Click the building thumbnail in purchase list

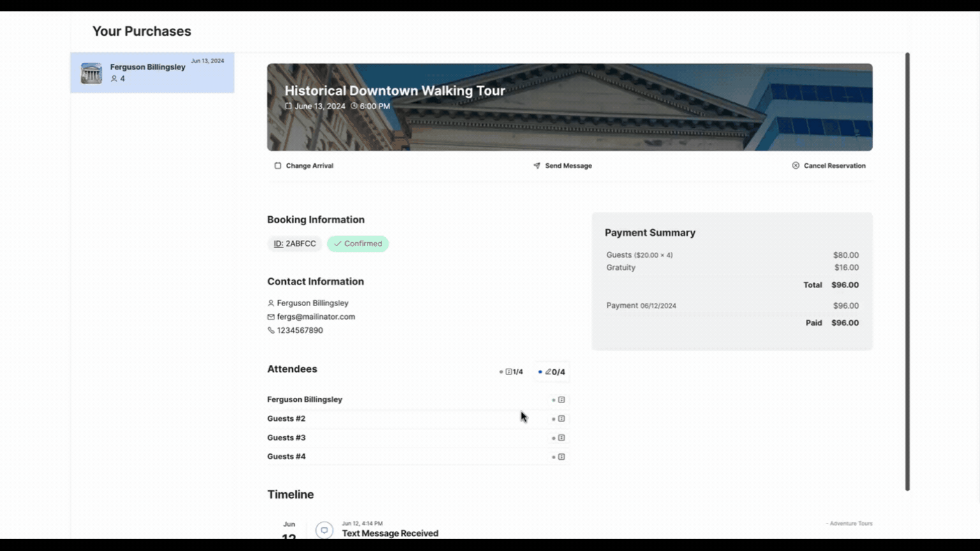point(91,73)
